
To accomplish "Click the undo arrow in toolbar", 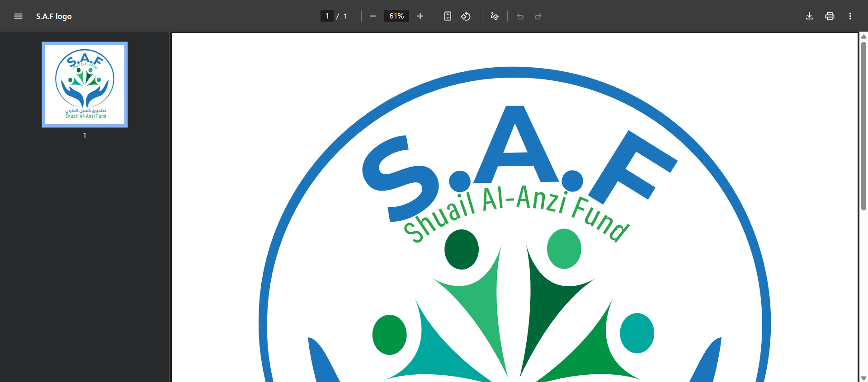I will coord(520,16).
